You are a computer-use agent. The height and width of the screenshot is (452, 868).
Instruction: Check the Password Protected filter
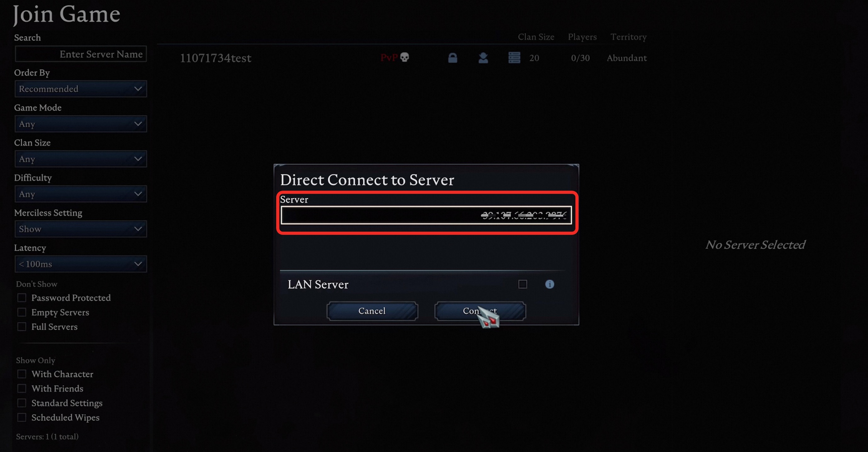pos(22,298)
